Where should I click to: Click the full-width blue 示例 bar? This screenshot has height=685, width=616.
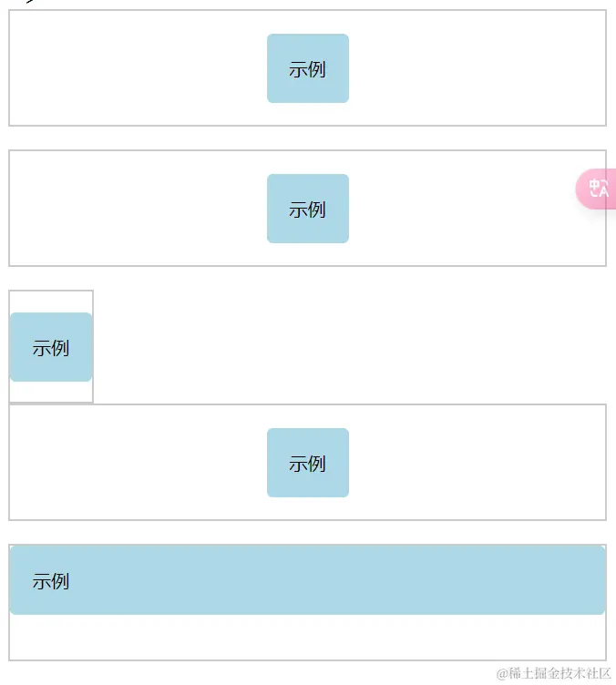307,580
